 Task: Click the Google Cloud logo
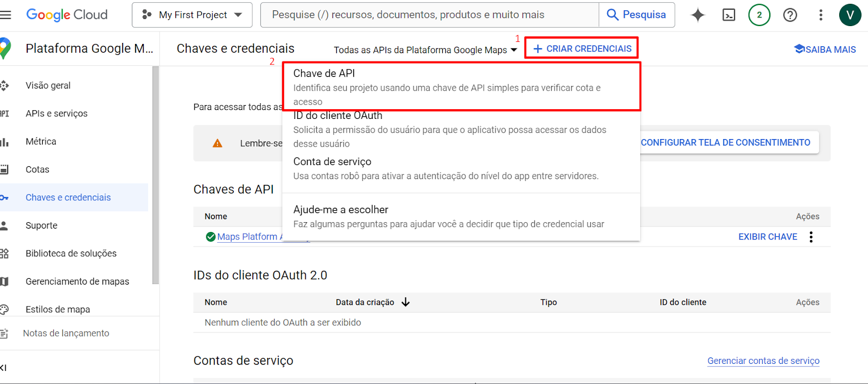[67, 15]
